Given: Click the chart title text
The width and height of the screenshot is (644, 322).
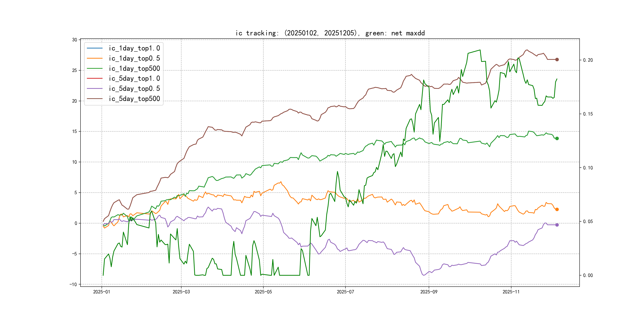Looking at the screenshot, I should 330,33.
